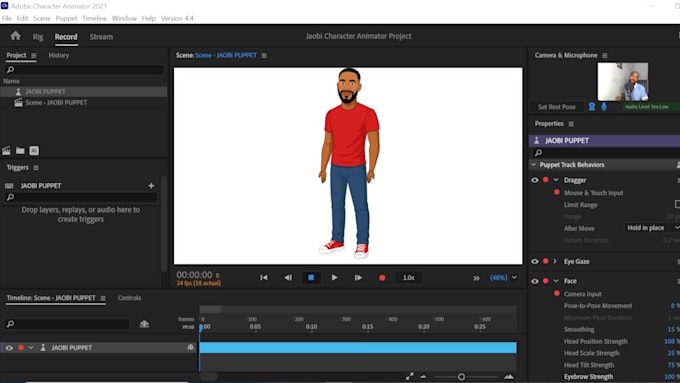Disarm Eye Gaze behavior red dot
This screenshot has height=383, width=680.
(x=546, y=261)
